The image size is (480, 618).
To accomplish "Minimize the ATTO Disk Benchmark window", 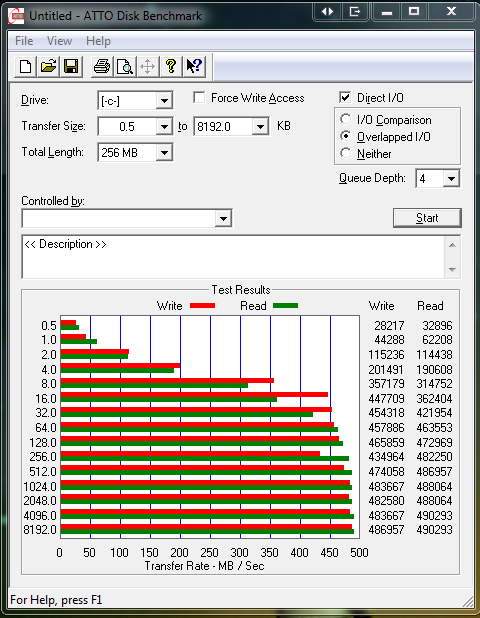I will coord(387,11).
